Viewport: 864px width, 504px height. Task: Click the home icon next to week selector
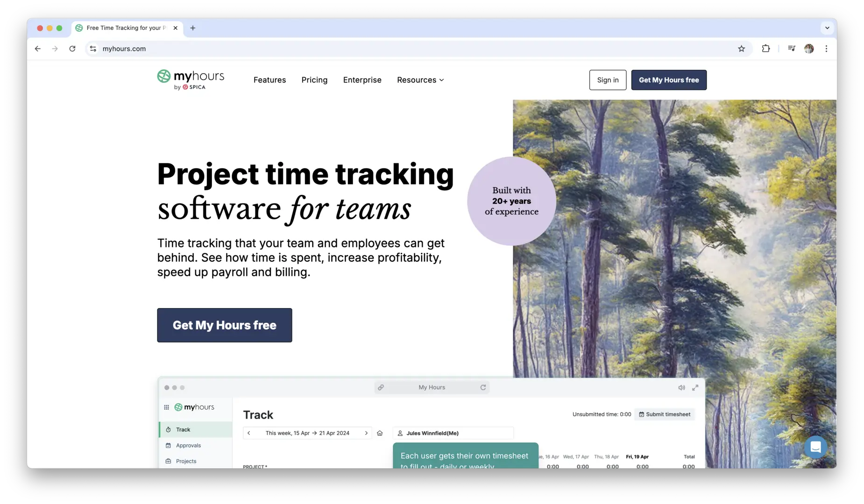pos(380,433)
